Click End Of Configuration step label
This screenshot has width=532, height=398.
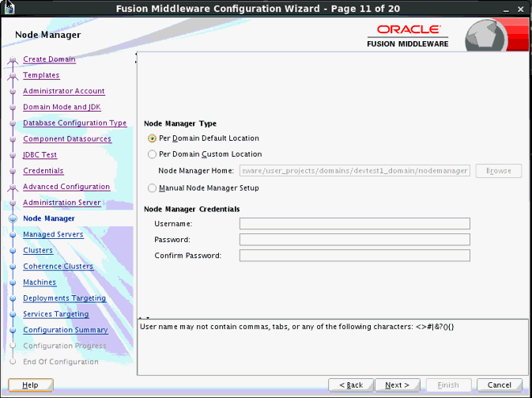tap(61, 362)
